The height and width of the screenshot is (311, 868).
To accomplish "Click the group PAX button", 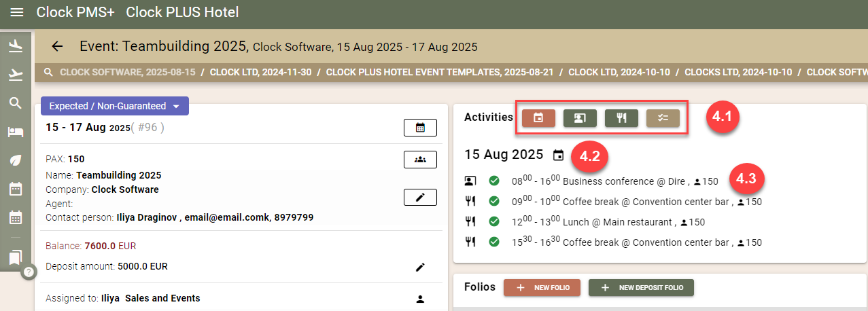I will click(420, 160).
